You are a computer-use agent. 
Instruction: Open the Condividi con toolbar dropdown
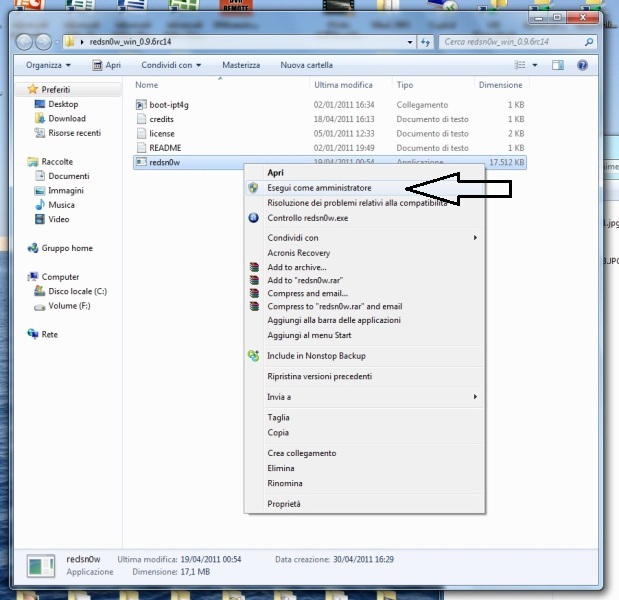171,65
